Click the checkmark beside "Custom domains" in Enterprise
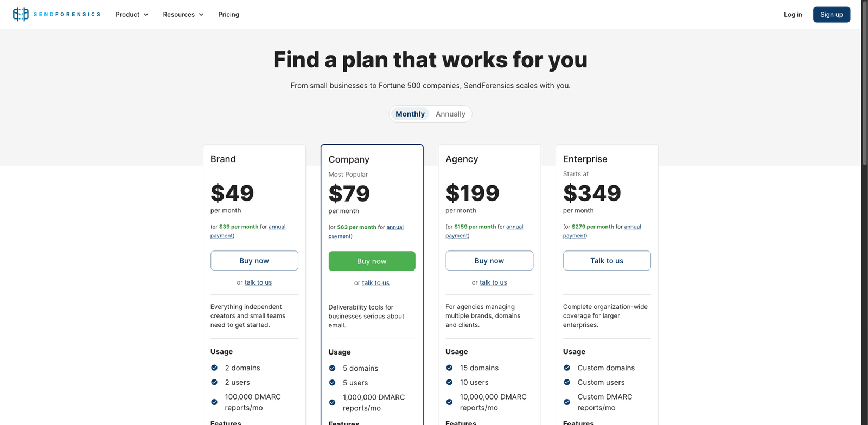Image resolution: width=868 pixels, height=425 pixels. [x=566, y=368]
